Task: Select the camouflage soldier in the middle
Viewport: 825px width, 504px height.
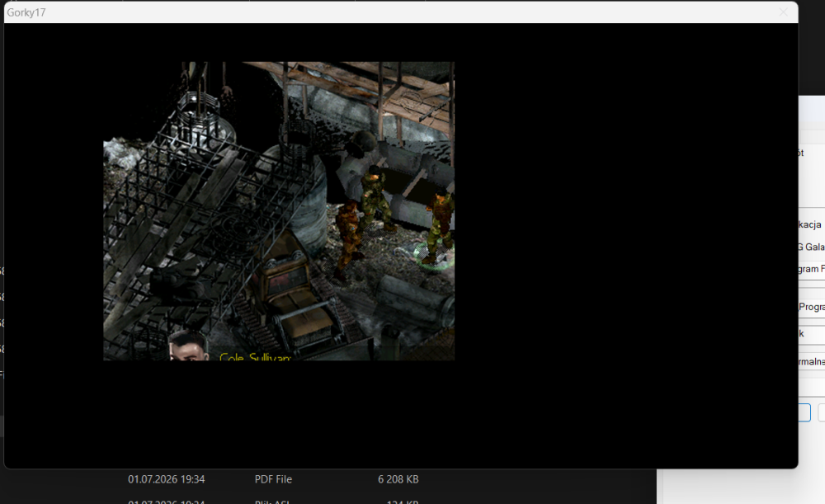Action: (375, 198)
